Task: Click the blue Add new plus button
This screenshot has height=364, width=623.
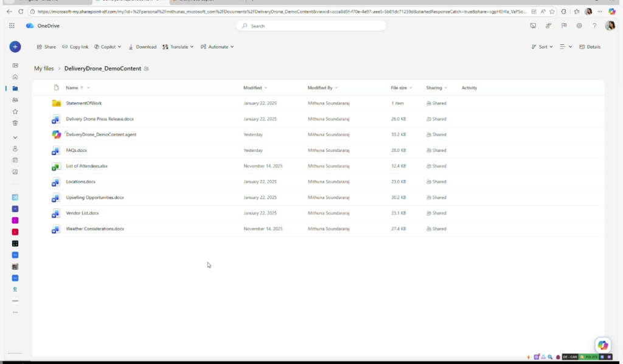Action: coord(15,47)
